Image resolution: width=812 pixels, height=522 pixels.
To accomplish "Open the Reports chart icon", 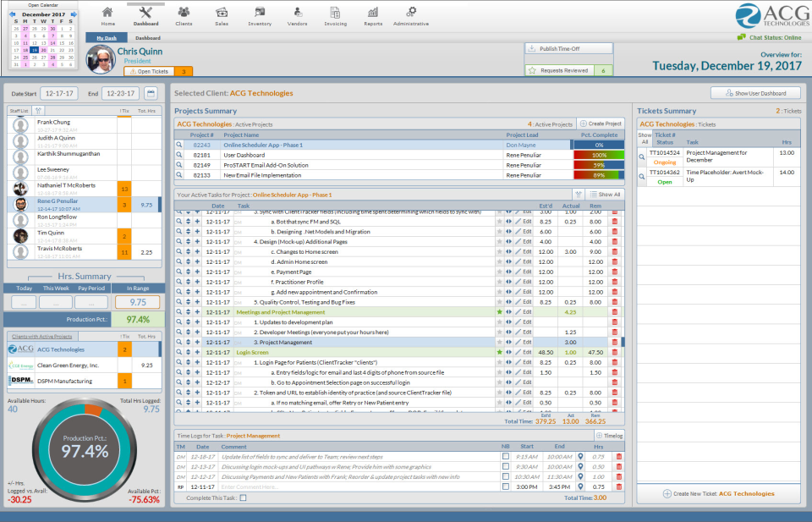I will point(373,12).
